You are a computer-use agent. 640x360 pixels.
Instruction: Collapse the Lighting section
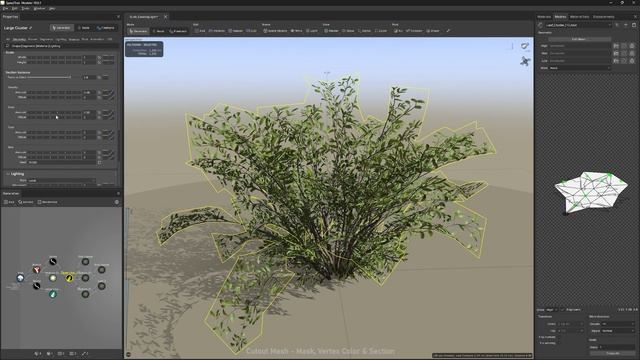(x=8, y=174)
